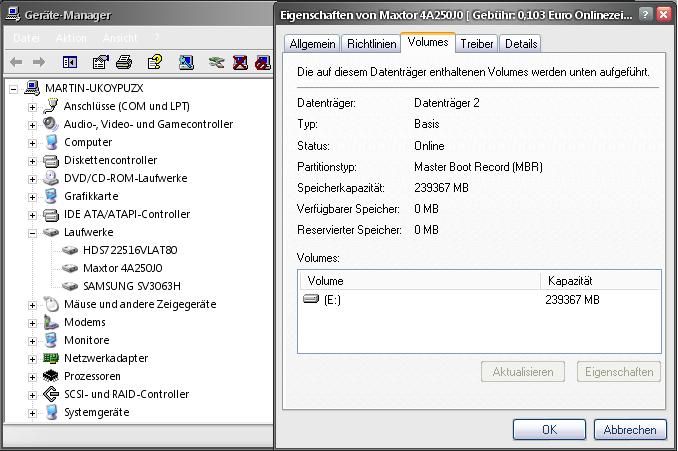Click the Geräte-Manager title bar icon
This screenshot has width=678, height=451.
click(13, 14)
